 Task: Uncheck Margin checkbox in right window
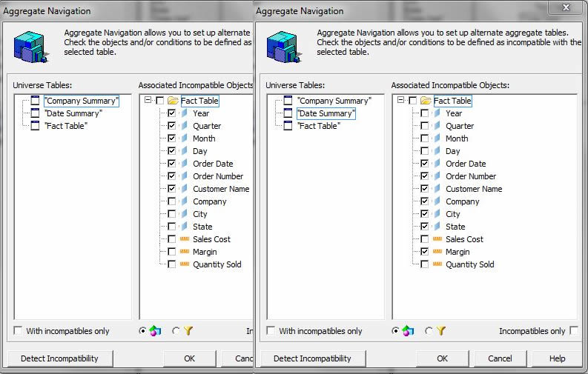424,252
